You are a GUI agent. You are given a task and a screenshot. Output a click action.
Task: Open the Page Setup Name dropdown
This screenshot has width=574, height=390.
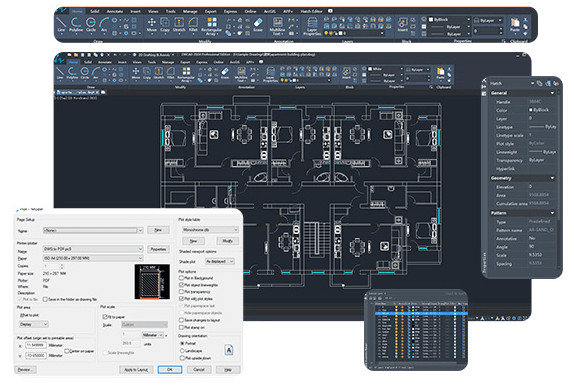click(x=93, y=230)
